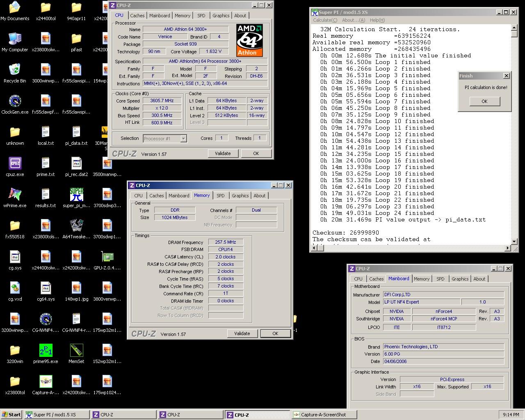Launch ClockGen.exe from the desktop
This screenshot has width=525, height=420.
[15, 105]
